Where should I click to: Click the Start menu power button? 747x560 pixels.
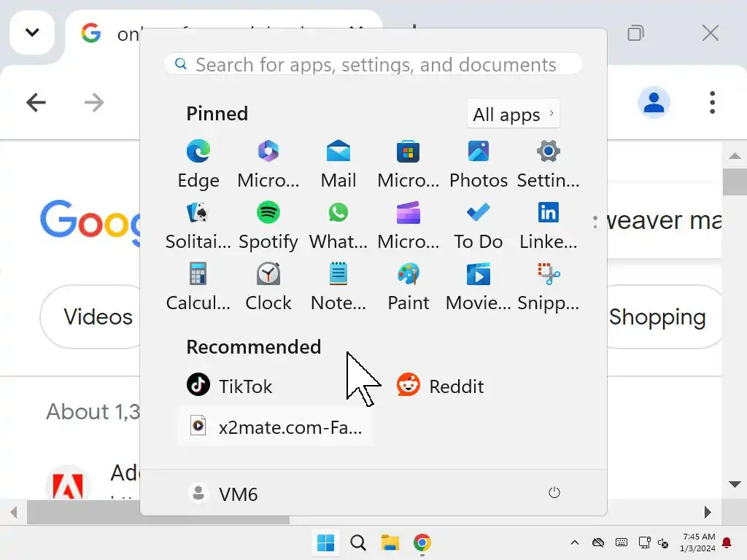[554, 493]
